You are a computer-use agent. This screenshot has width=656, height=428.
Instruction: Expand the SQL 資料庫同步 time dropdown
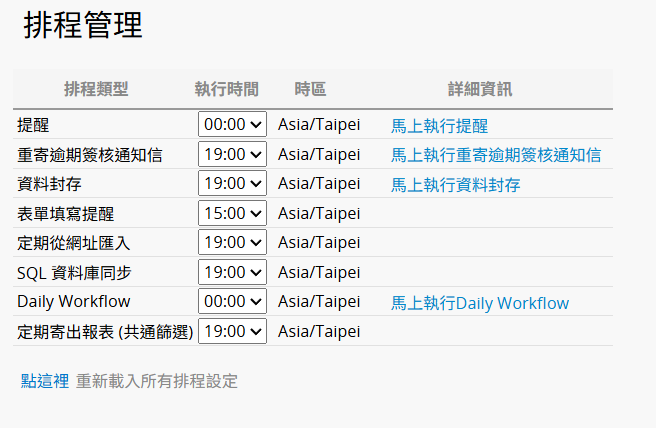pos(232,272)
